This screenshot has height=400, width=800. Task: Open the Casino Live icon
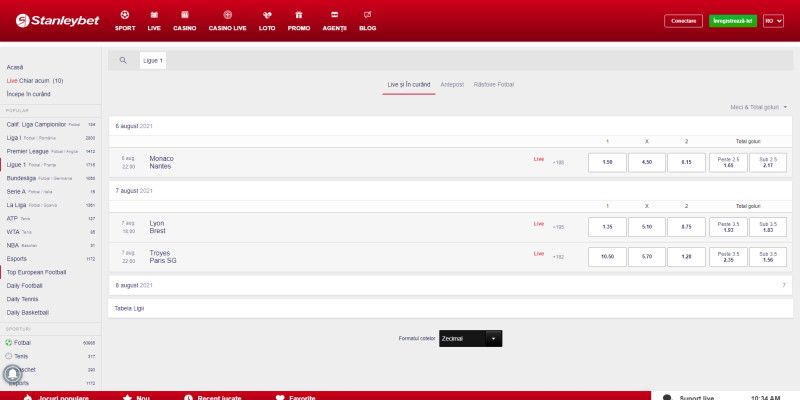point(228,15)
